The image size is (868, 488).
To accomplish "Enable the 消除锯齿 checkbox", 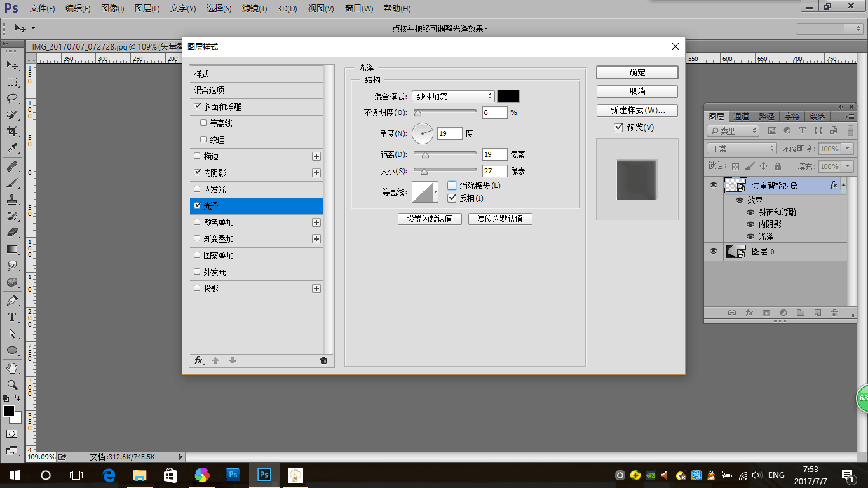I will click(x=452, y=186).
